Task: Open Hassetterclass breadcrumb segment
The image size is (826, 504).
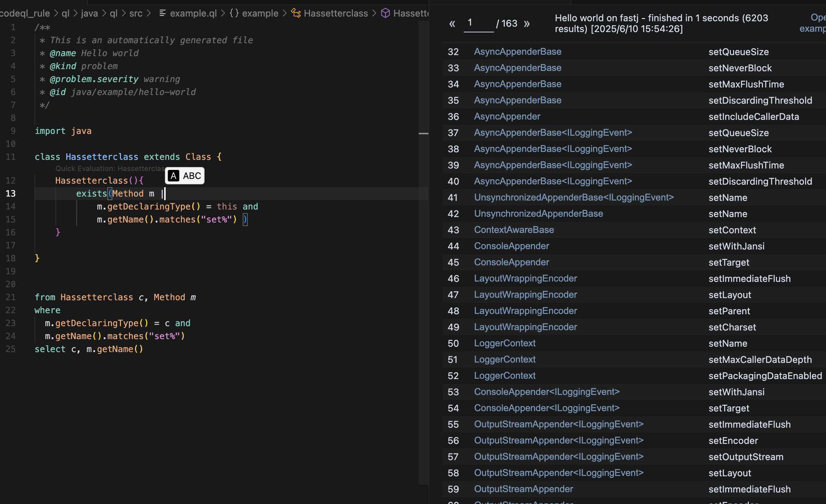Action: point(336,13)
